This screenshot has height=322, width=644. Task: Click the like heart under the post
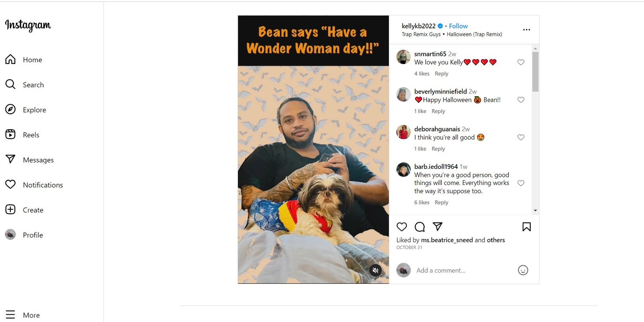(401, 227)
